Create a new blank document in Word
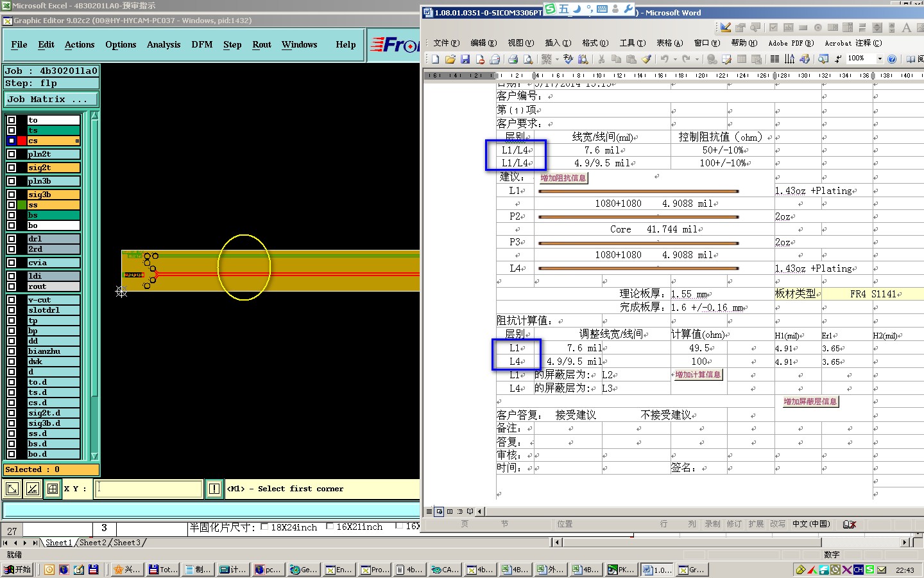The image size is (924, 578). (x=435, y=59)
